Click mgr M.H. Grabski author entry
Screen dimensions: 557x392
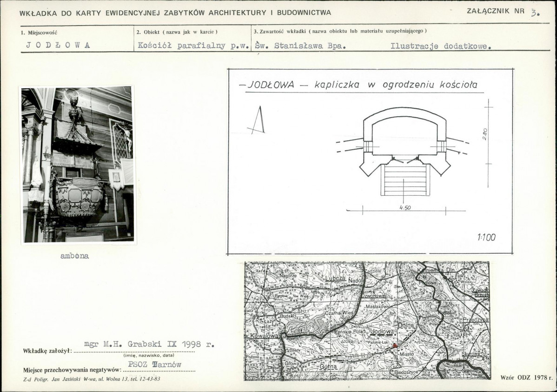(149, 345)
